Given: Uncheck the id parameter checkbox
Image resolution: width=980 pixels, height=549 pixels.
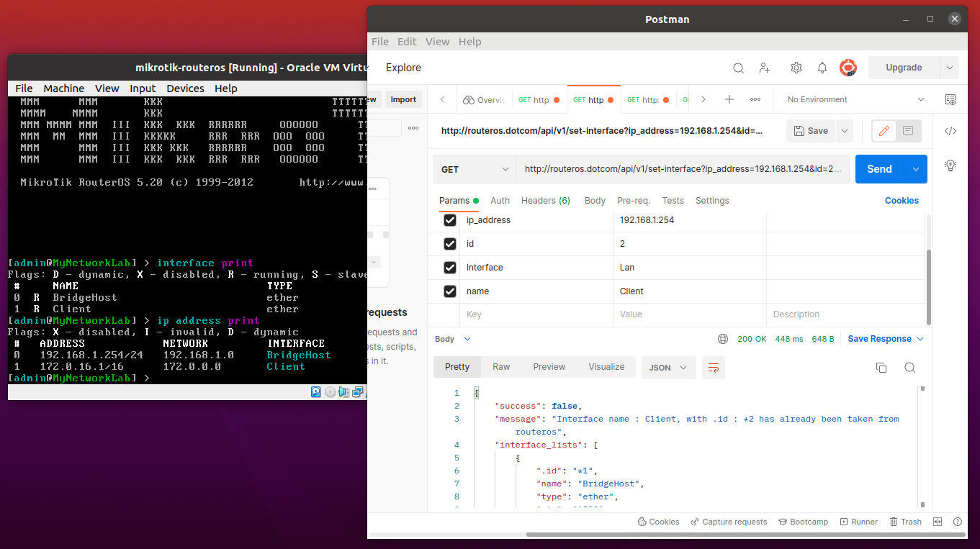Looking at the screenshot, I should [x=450, y=244].
